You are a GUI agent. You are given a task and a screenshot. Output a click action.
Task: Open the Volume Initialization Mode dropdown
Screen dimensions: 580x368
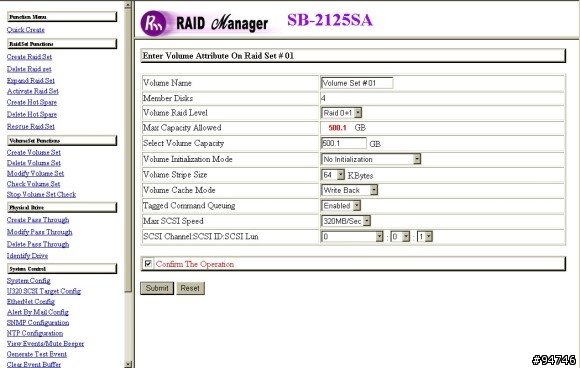371,159
